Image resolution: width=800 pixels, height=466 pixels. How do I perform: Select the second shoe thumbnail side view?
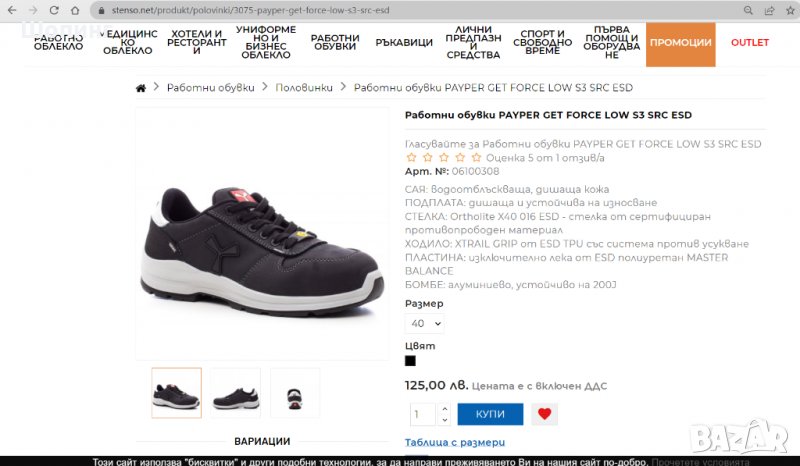pos(235,393)
